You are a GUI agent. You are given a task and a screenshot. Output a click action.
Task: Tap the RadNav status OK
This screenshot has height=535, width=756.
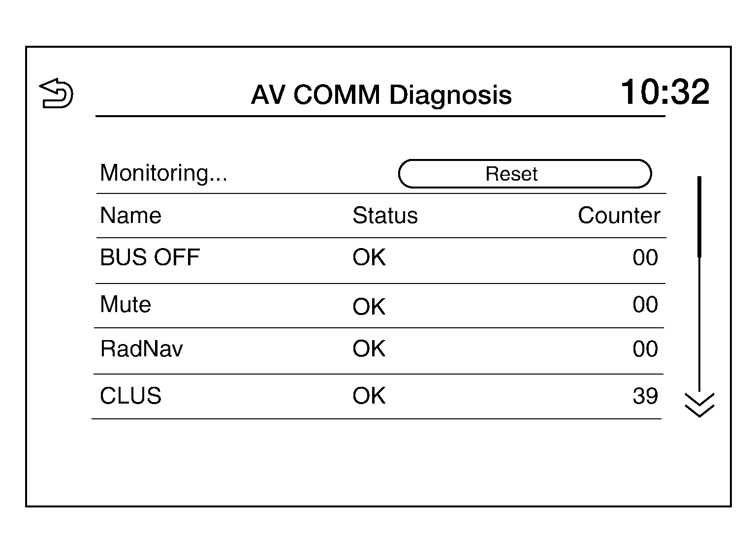(369, 349)
